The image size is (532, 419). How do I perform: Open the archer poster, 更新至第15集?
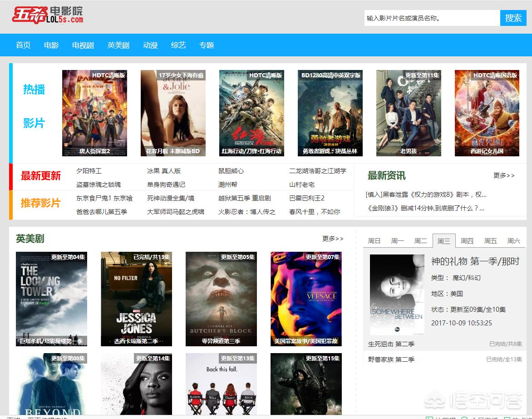tap(306, 384)
